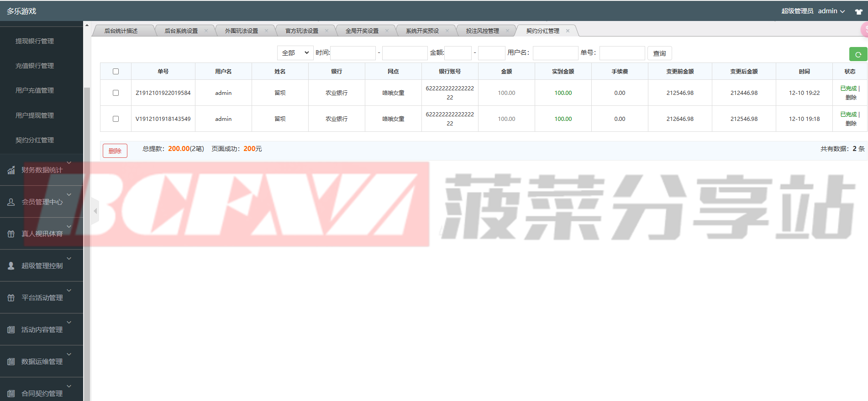Check the row for order V1912101918143549
The width and height of the screenshot is (868, 401).
tap(116, 119)
